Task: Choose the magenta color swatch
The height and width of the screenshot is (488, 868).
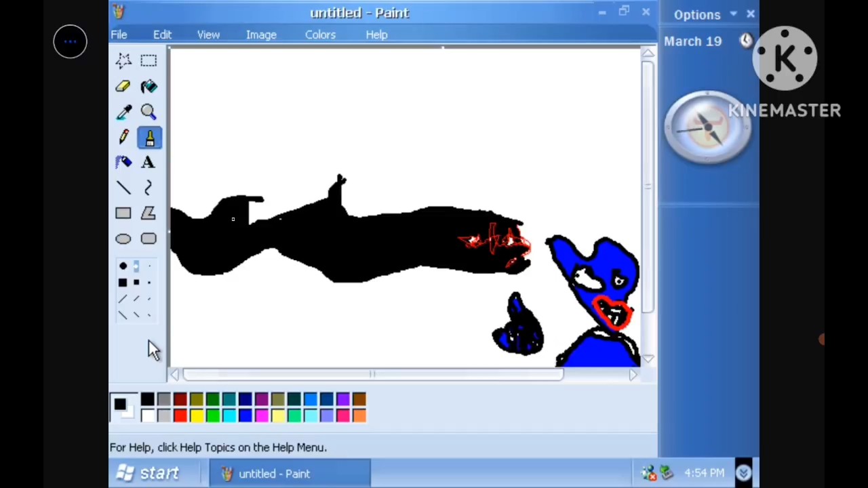Action: click(x=261, y=415)
